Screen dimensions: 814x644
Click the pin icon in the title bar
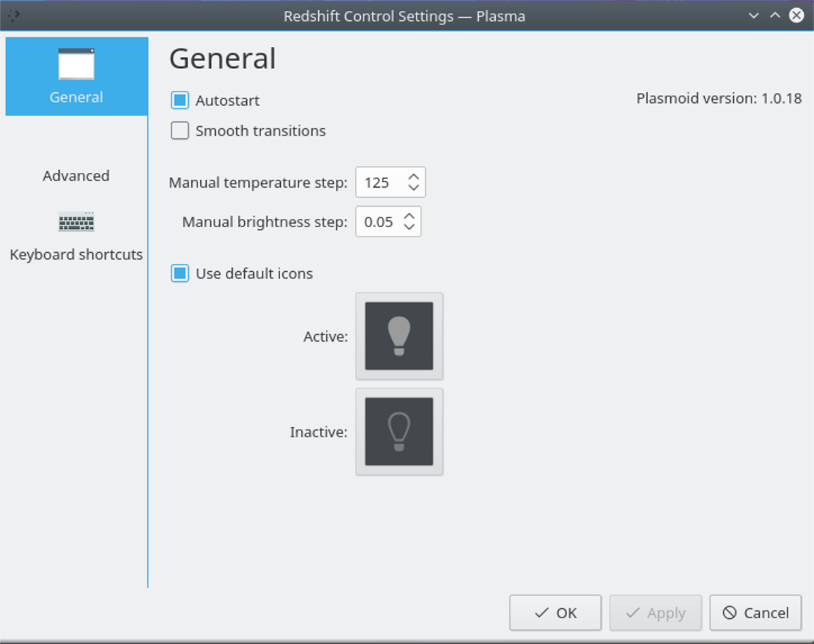point(13,16)
